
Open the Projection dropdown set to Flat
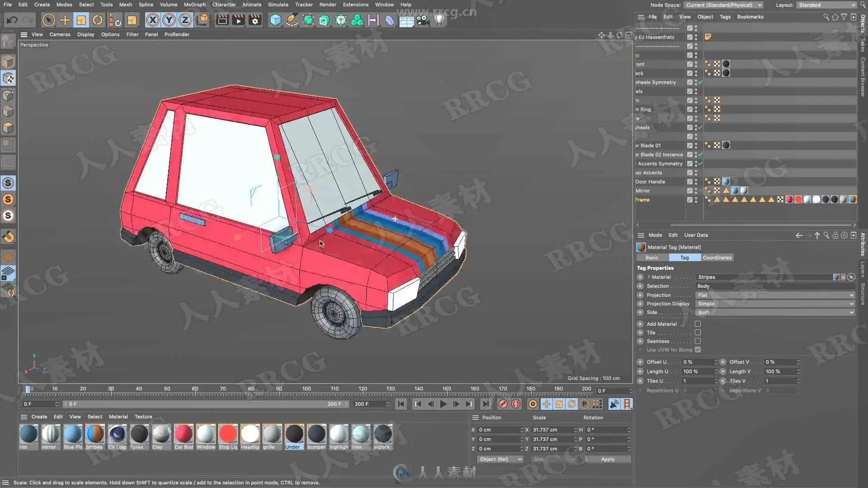tap(775, 295)
